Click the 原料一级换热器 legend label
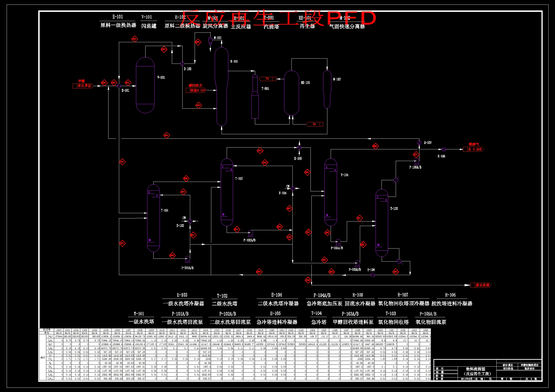The width and height of the screenshot is (555, 392). click(x=118, y=25)
